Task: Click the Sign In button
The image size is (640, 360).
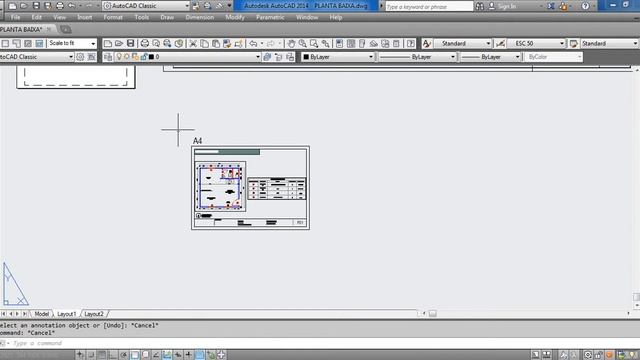Action: click(x=503, y=6)
